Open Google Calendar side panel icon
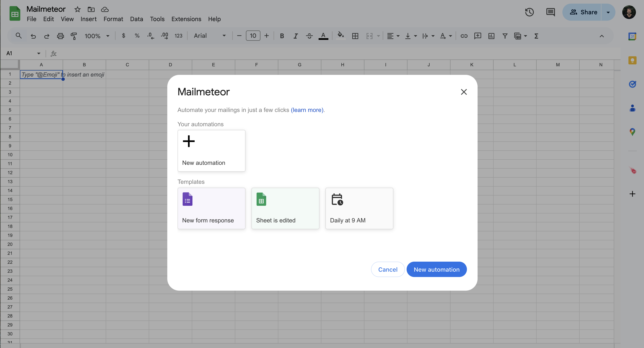 pyautogui.click(x=632, y=36)
